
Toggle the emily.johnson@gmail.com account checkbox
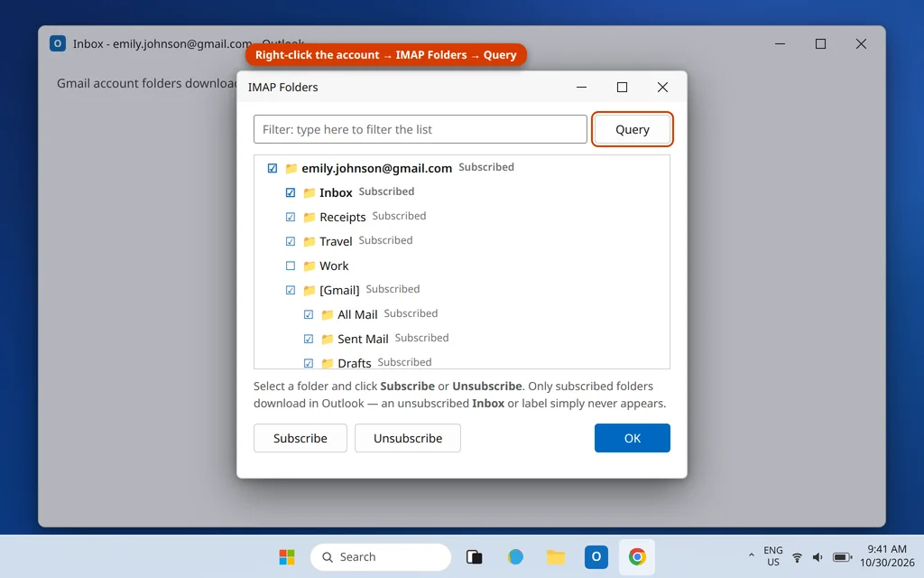point(273,168)
